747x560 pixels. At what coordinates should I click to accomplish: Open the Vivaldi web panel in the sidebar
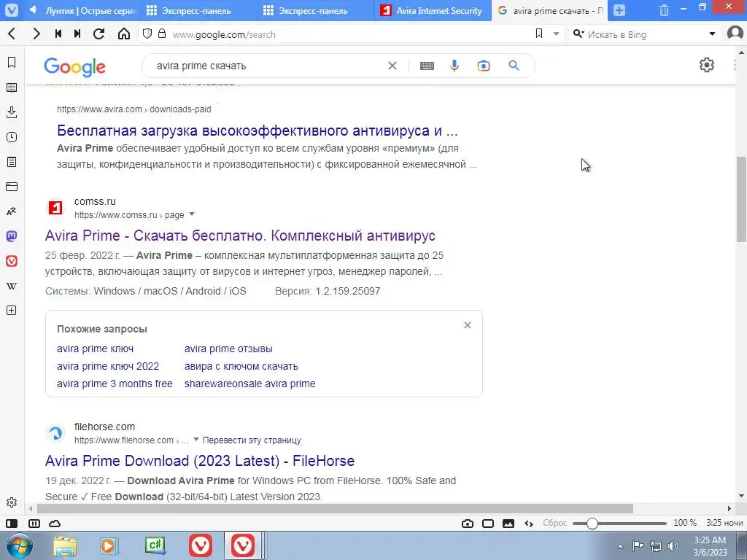tap(12, 261)
